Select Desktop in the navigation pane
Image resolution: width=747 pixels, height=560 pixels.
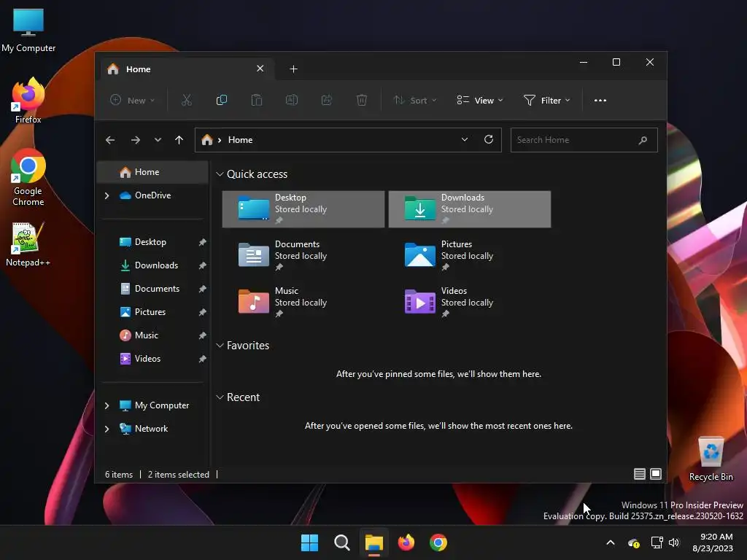click(x=152, y=242)
